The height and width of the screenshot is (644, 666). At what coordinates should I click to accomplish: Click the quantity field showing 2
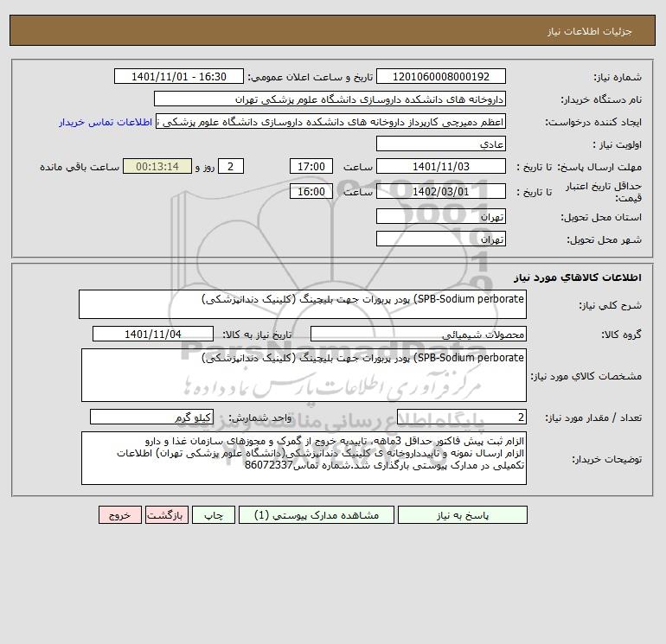click(462, 418)
